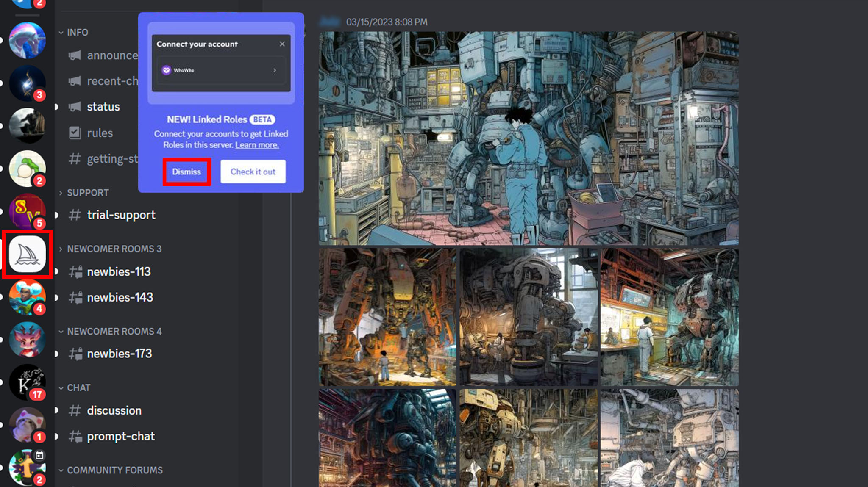Dismiss the Linked Roles notification

(186, 172)
